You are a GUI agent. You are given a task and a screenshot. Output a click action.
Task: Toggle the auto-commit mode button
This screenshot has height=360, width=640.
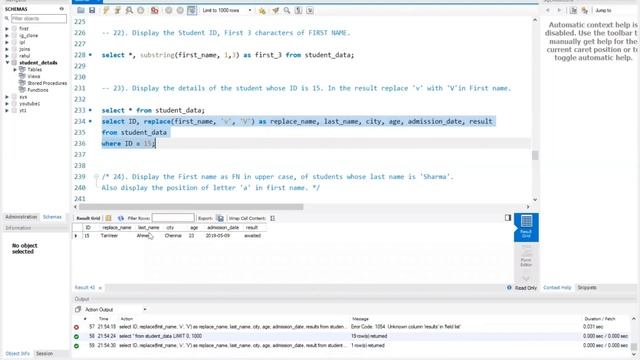coord(192,10)
